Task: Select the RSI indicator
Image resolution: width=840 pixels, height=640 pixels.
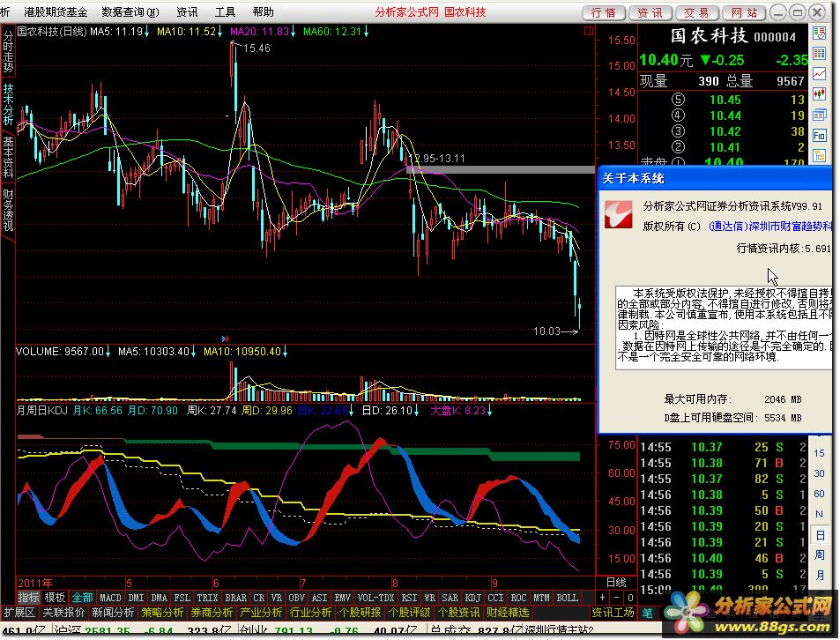Action: 409,598
